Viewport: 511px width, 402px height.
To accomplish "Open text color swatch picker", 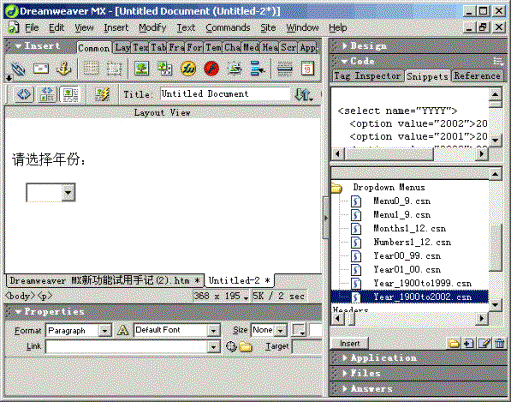I will [x=299, y=330].
